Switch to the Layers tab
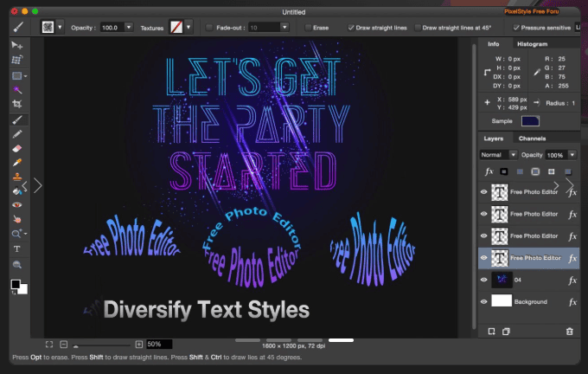 click(x=494, y=139)
